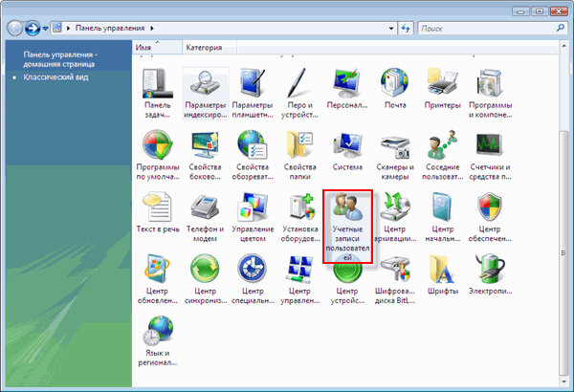Click in the Поиск search field

483,29
